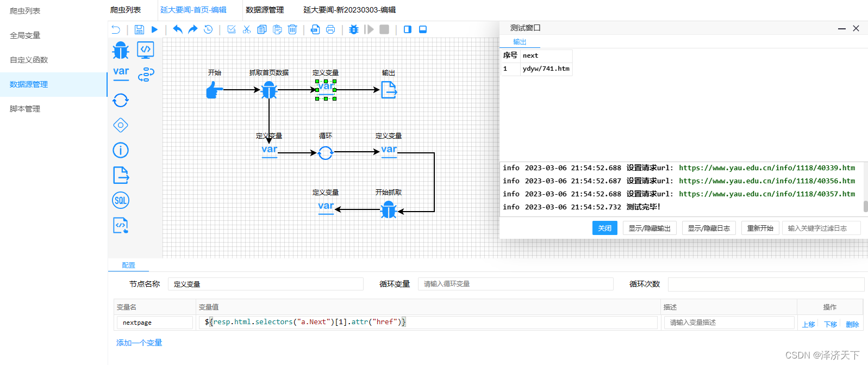
Task: Select the diamond condition node in palette
Action: click(121, 125)
